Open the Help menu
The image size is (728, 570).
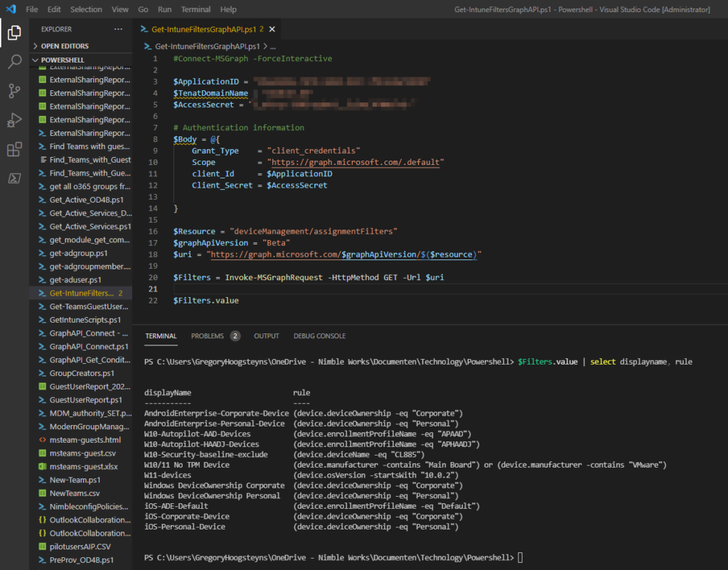click(228, 9)
